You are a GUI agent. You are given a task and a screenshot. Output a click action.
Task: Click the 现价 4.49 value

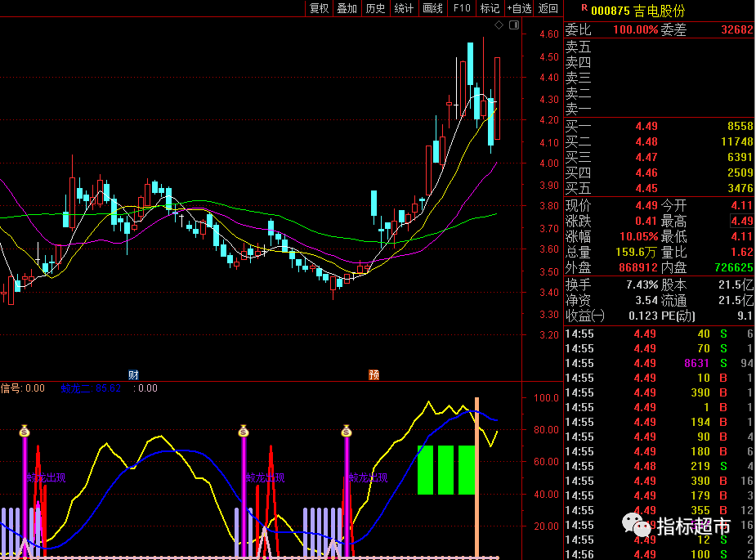(646, 206)
